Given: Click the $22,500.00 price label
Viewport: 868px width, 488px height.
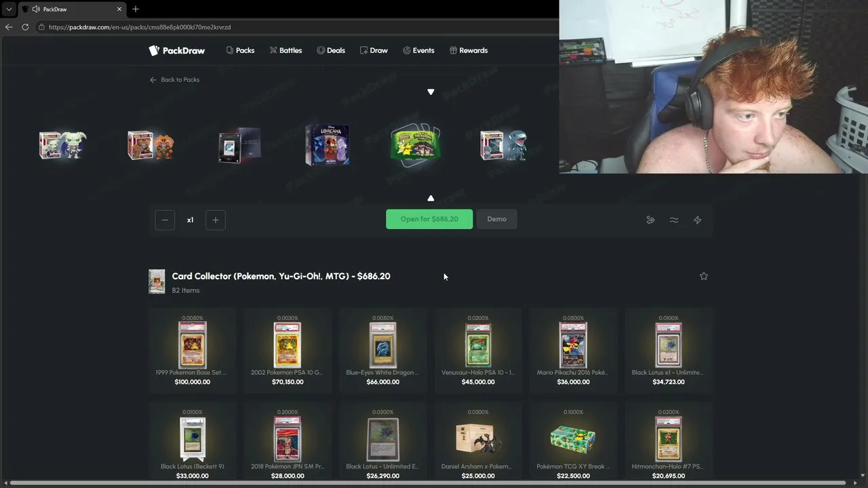Looking at the screenshot, I should tap(573, 476).
